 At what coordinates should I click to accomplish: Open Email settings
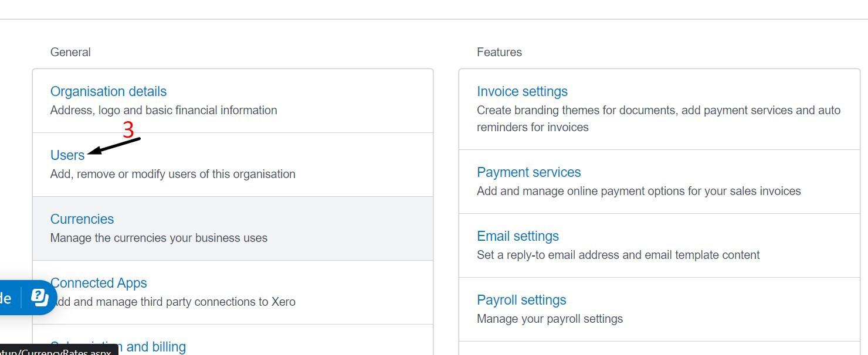coord(517,236)
